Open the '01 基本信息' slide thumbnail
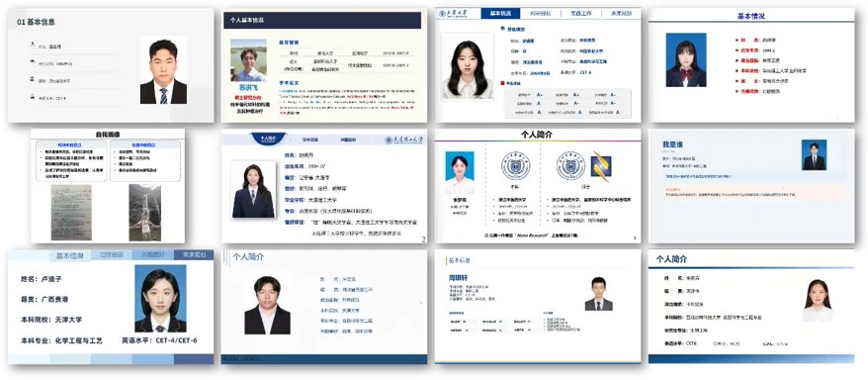 coord(111,64)
